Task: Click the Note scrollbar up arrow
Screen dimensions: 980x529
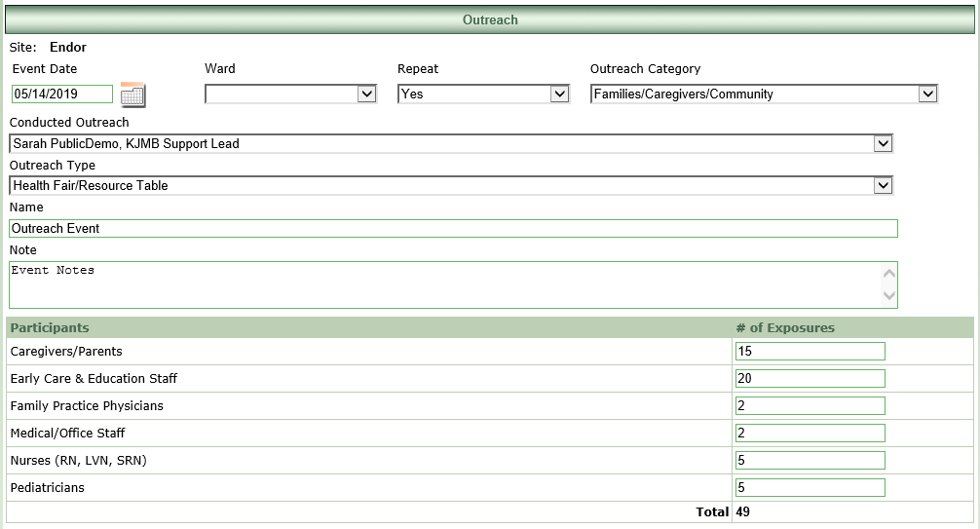Action: [x=887, y=274]
